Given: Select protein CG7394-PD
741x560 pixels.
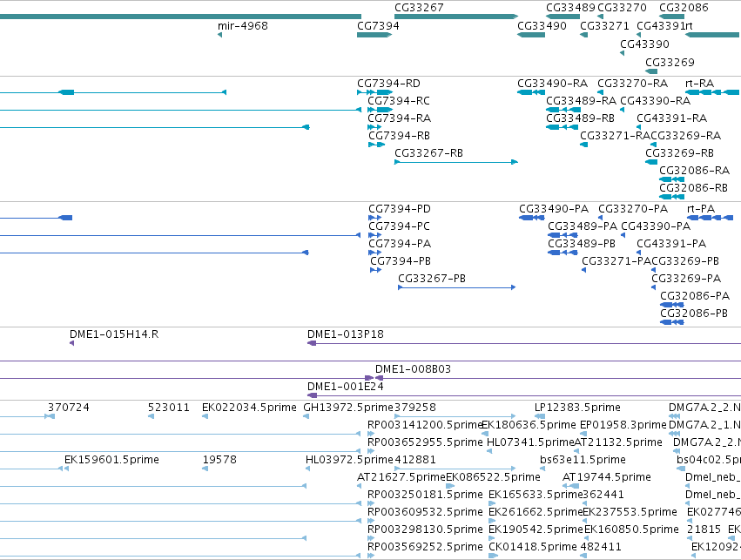Looking at the screenshot, I should pos(400,209).
